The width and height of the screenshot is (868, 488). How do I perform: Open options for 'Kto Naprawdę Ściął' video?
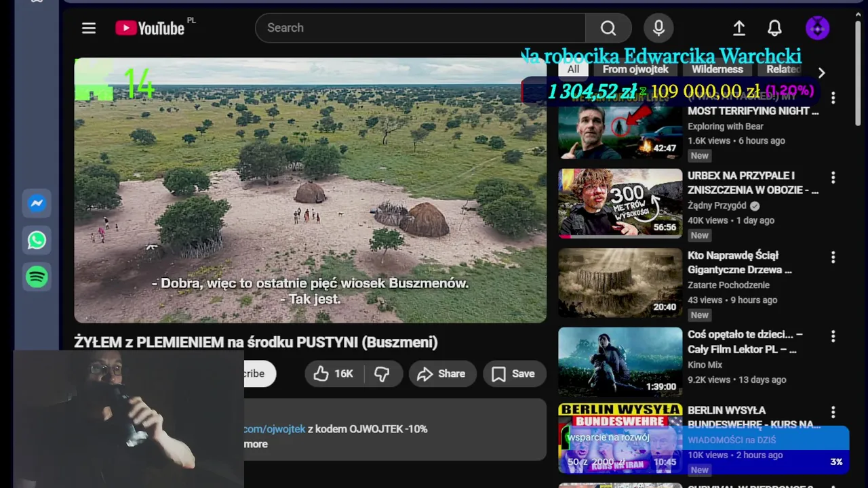(x=833, y=258)
